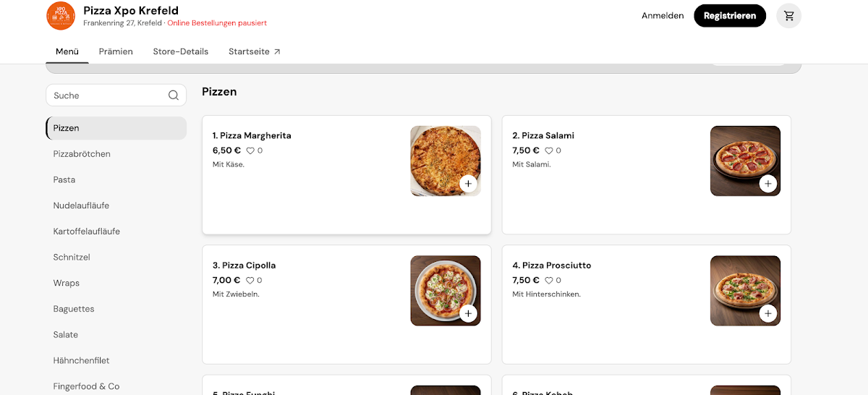
Task: Click the Anmelden link
Action: click(x=663, y=16)
